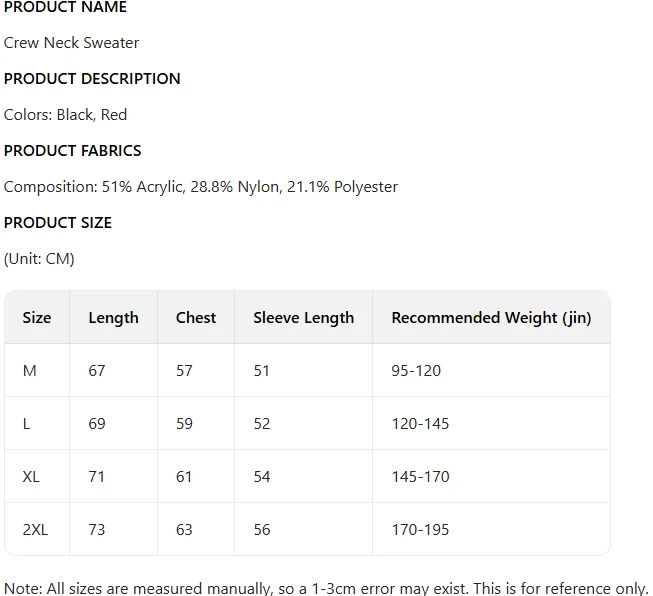The height and width of the screenshot is (596, 653).
Task: Select the 2XL size cell
Action: click(x=35, y=530)
